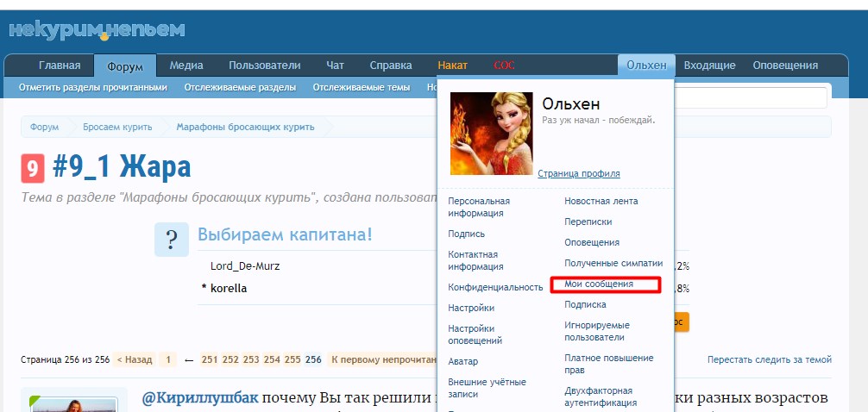The image size is (868, 412).
Task: Open the Медиа navigation tab
Action: point(186,66)
